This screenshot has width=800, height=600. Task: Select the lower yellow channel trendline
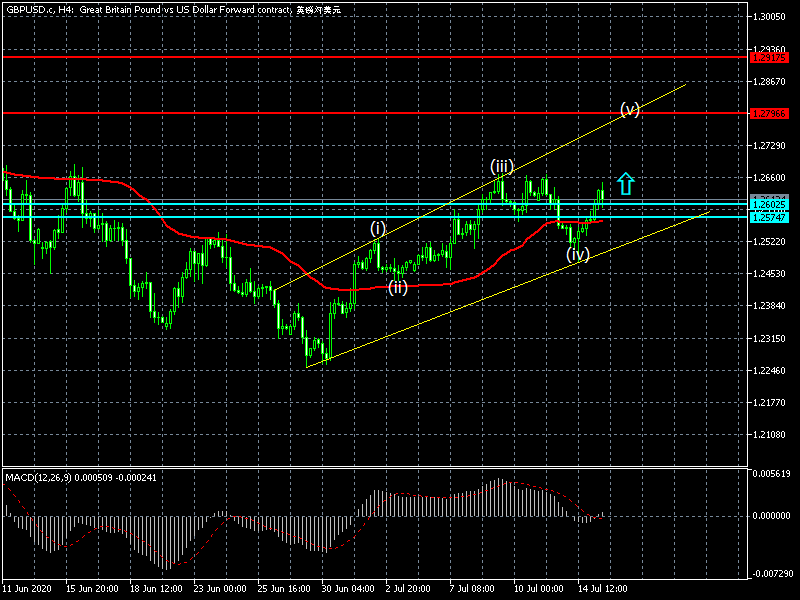(508, 289)
